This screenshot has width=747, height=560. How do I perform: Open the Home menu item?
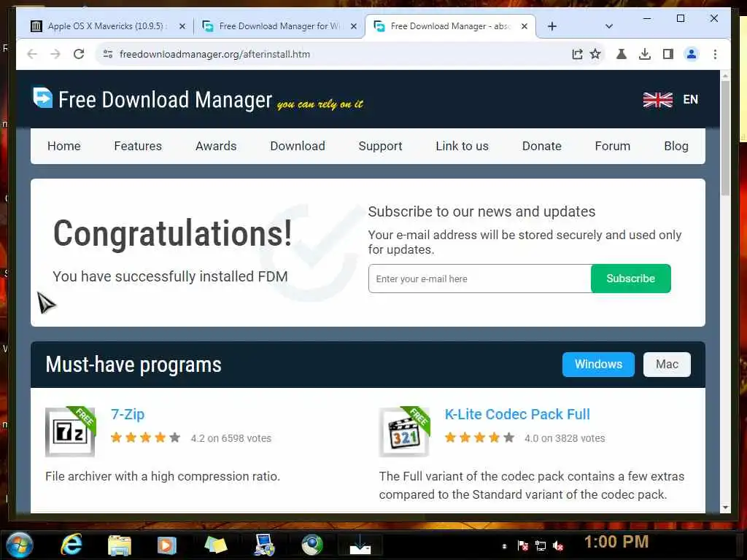(64, 146)
